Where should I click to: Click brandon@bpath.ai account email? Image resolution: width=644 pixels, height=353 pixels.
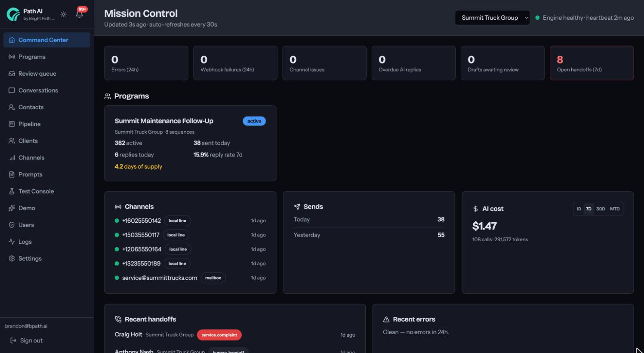tap(26, 326)
